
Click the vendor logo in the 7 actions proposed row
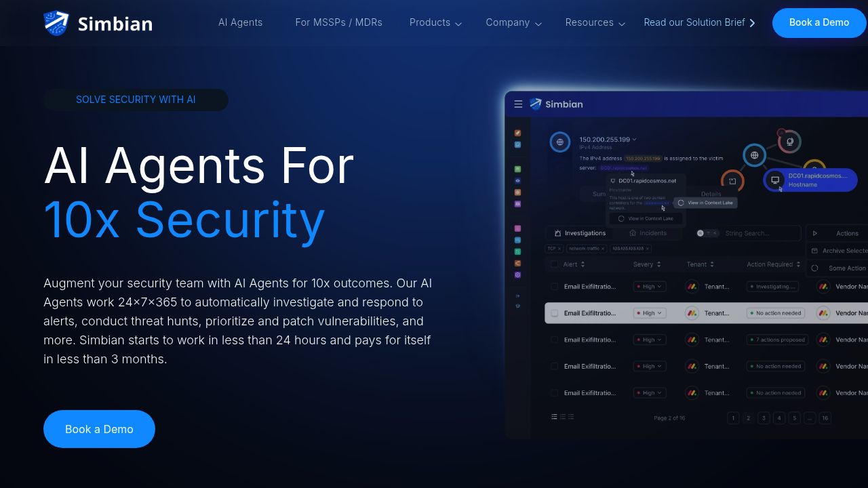[823, 340]
